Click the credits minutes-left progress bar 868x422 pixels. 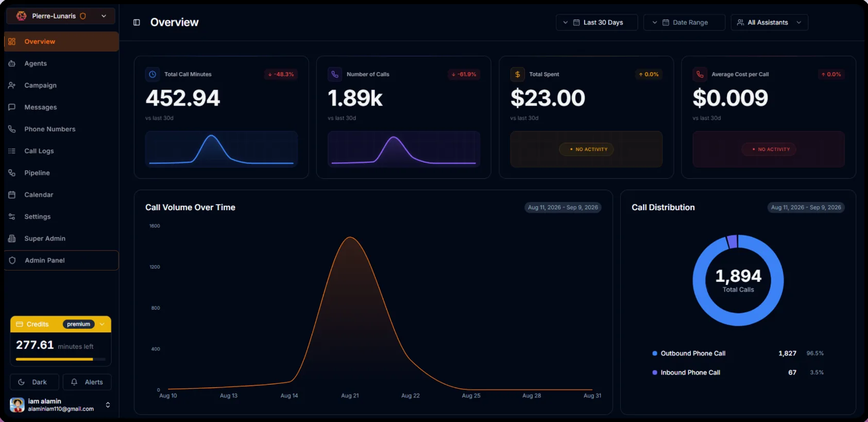click(x=61, y=359)
